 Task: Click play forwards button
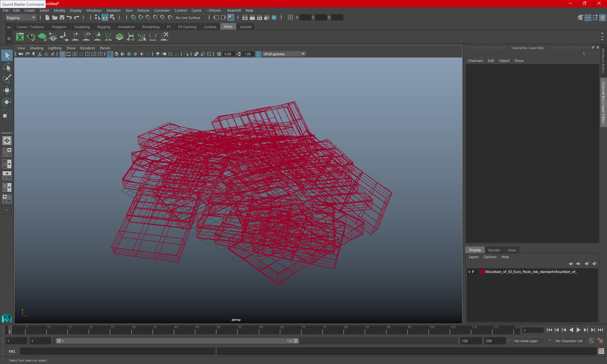[578, 330]
